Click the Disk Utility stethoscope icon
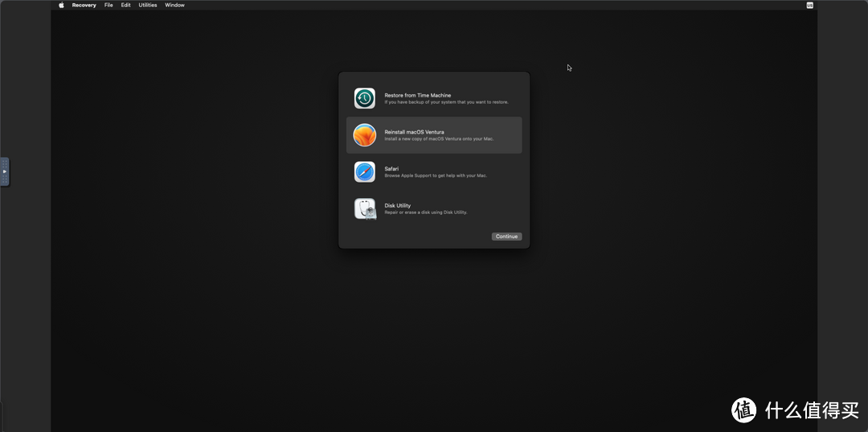Viewport: 868px width, 432px height. [365, 209]
